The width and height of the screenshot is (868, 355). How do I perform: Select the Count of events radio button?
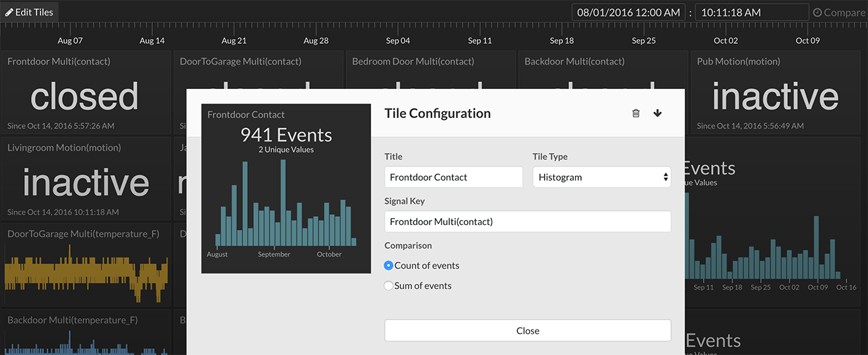(389, 266)
